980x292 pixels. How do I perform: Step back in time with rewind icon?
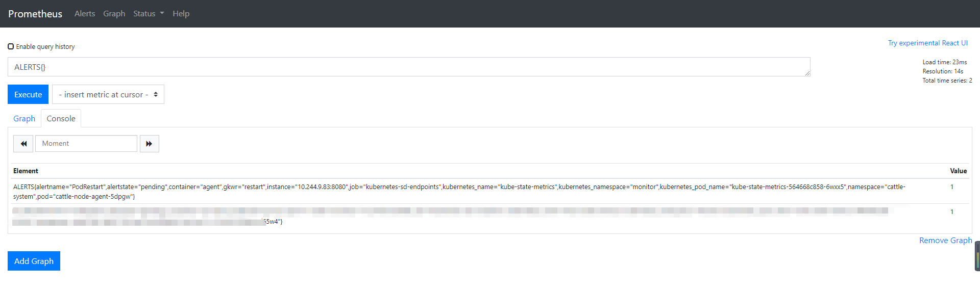(23, 144)
